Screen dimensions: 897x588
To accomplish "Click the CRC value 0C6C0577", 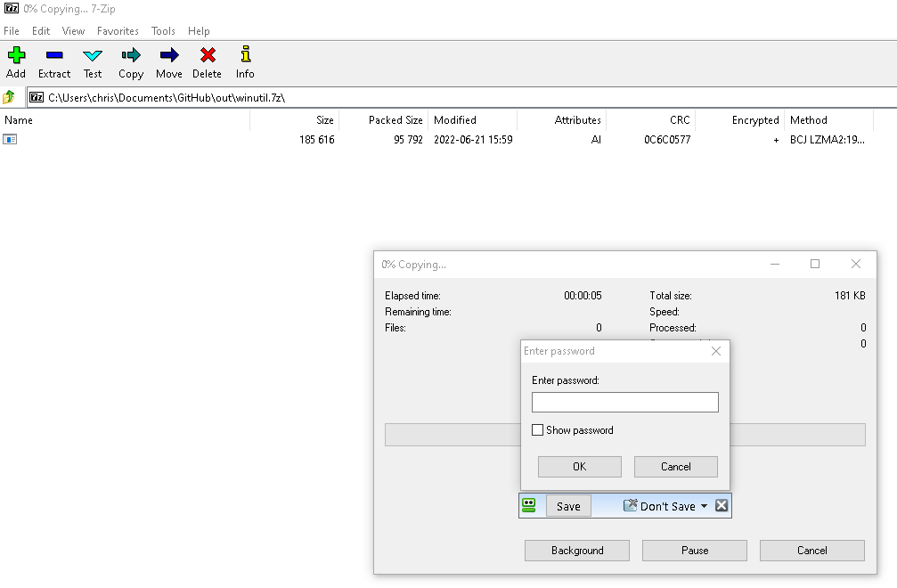I will coord(667,140).
